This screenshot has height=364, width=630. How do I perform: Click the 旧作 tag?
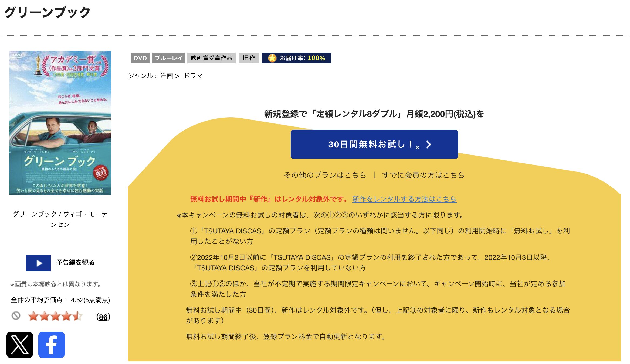point(249,58)
